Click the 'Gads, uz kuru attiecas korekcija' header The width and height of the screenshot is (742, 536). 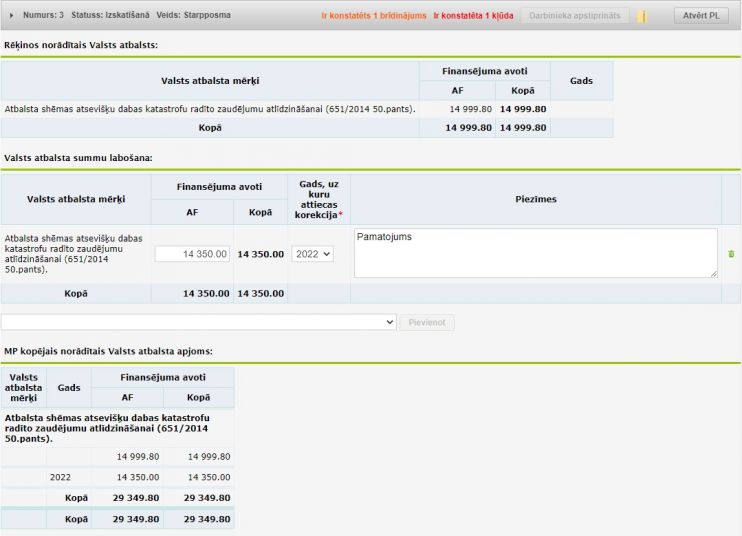(x=318, y=199)
